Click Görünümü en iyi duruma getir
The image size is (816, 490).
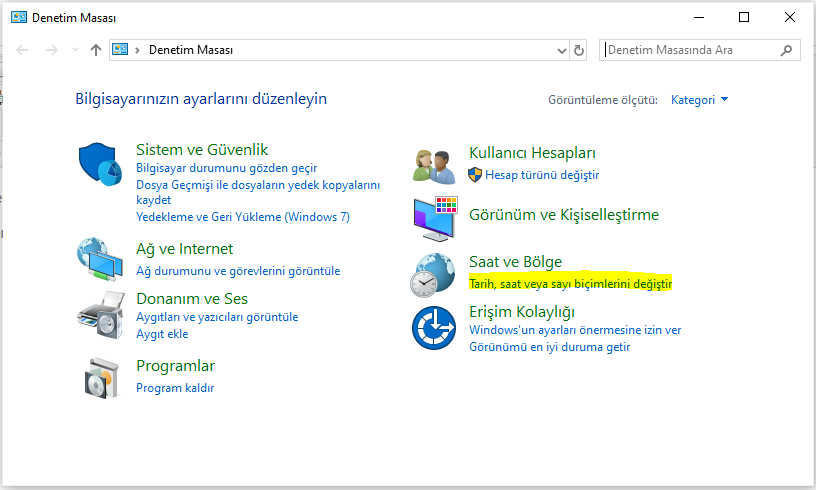click(549, 347)
